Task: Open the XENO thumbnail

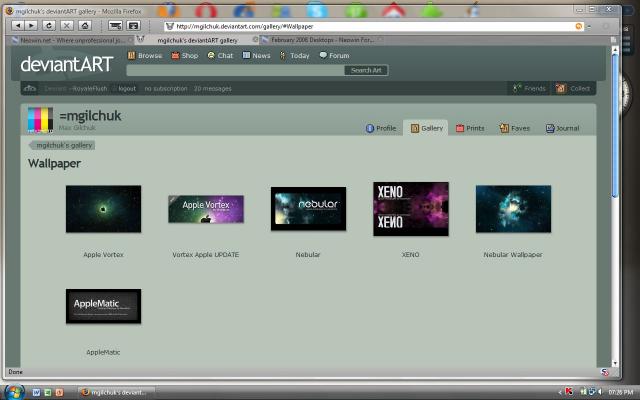Action: 411,209
